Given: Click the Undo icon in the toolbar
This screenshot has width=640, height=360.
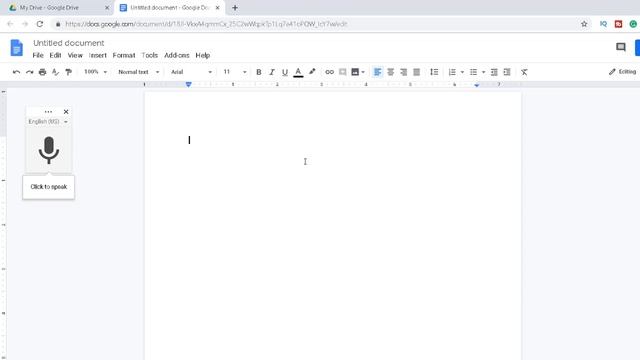Looking at the screenshot, I should click(16, 72).
